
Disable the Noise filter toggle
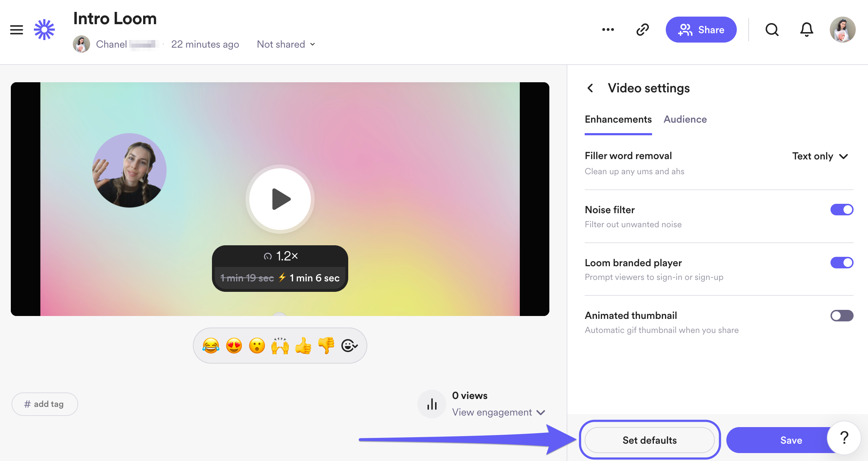(842, 210)
